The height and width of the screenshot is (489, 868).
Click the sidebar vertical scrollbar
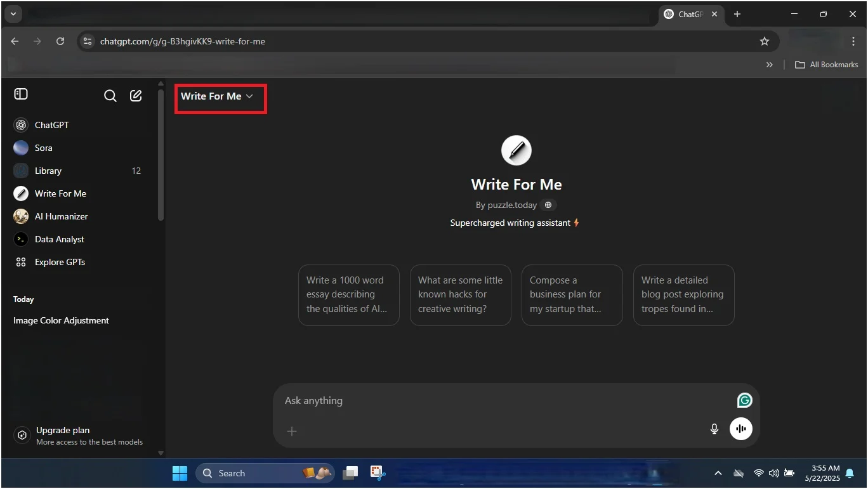pyautogui.click(x=161, y=155)
